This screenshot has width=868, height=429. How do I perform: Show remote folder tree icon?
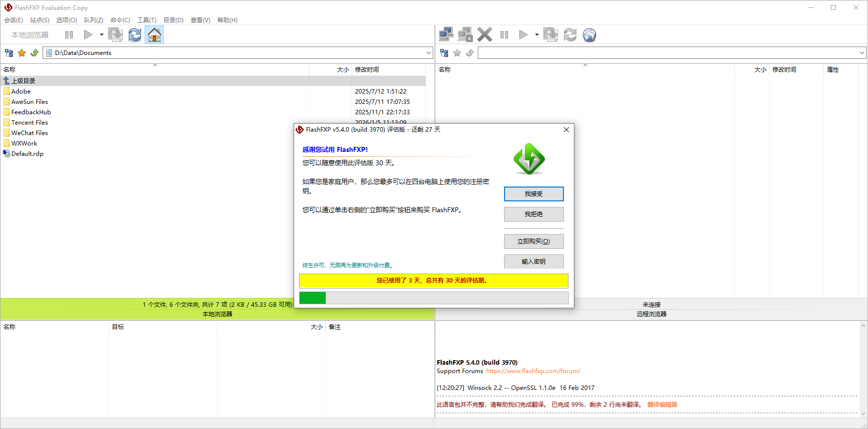coord(444,52)
